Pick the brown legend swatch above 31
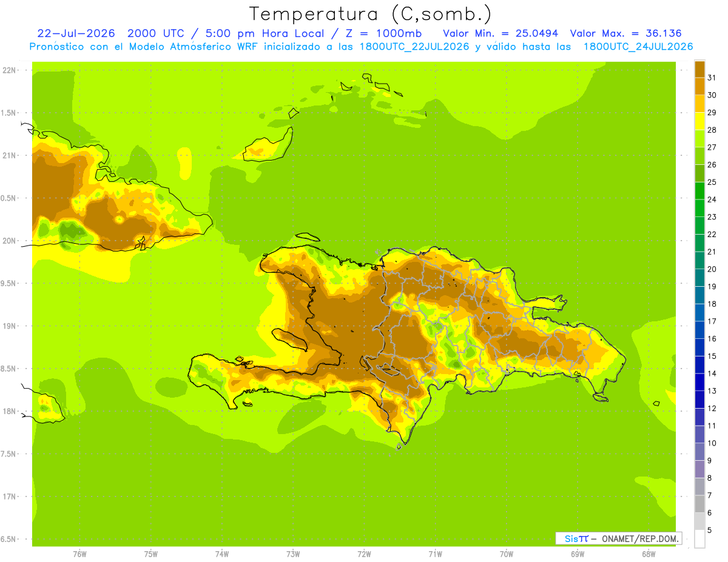 pyautogui.click(x=699, y=69)
